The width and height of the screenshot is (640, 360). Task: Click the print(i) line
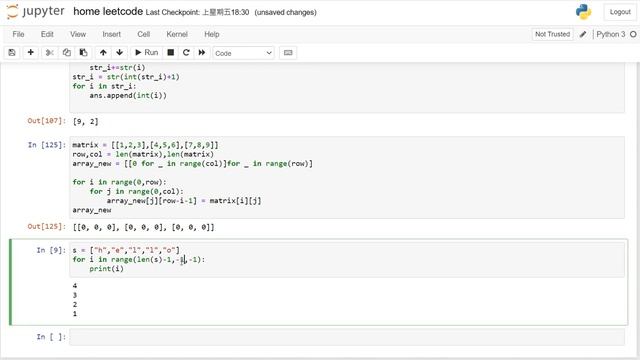(x=107, y=269)
